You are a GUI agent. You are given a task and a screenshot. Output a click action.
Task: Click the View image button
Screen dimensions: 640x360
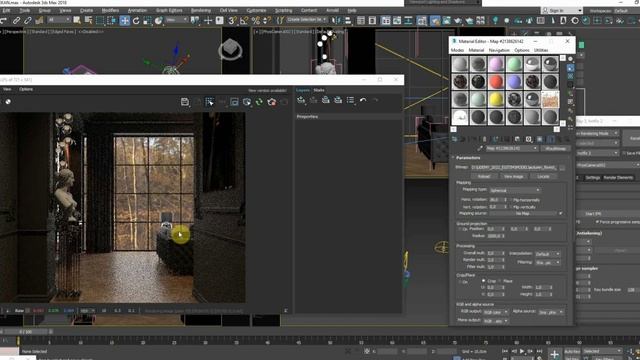pyautogui.click(x=513, y=176)
